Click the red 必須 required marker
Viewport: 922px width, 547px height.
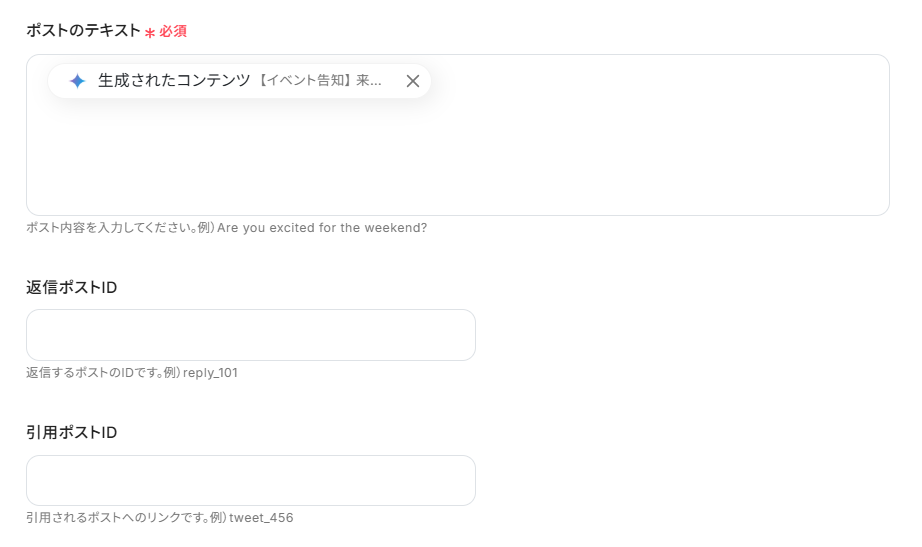tap(173, 31)
